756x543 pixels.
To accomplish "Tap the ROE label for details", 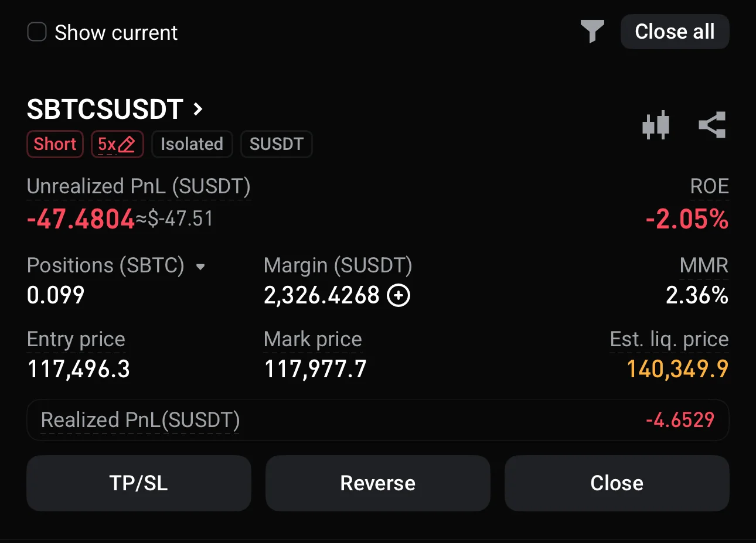I will (x=709, y=186).
